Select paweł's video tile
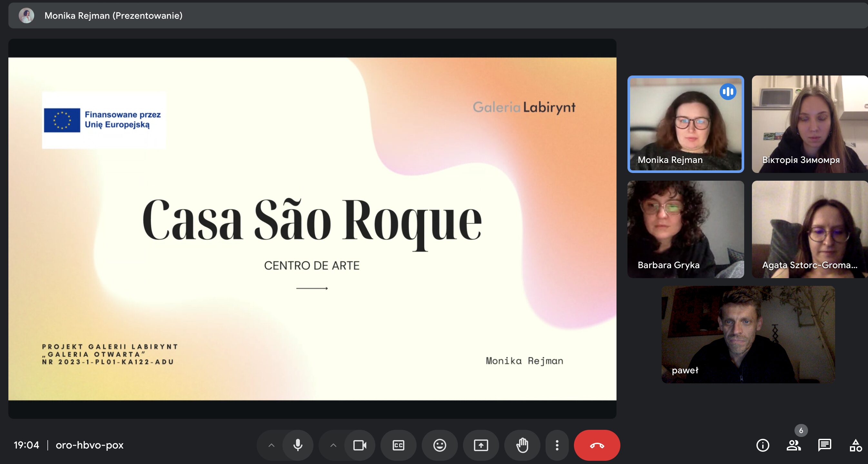This screenshot has height=464, width=868. coord(748,335)
